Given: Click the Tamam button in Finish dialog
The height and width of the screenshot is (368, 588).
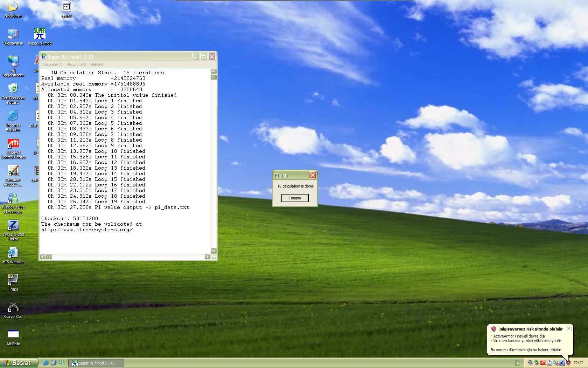Looking at the screenshot, I should tap(295, 198).
